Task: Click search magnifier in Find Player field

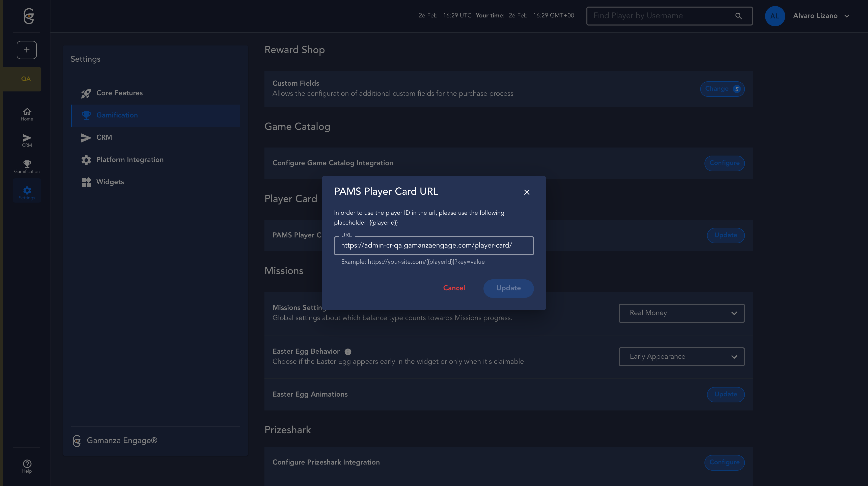Action: 738,16
